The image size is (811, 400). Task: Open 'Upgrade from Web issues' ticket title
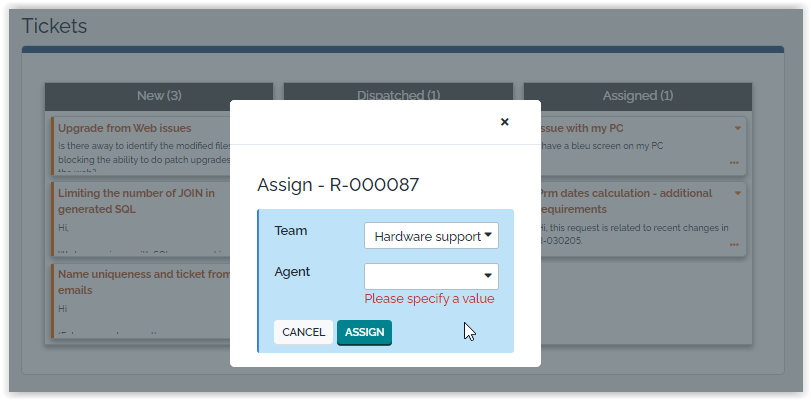pos(124,128)
